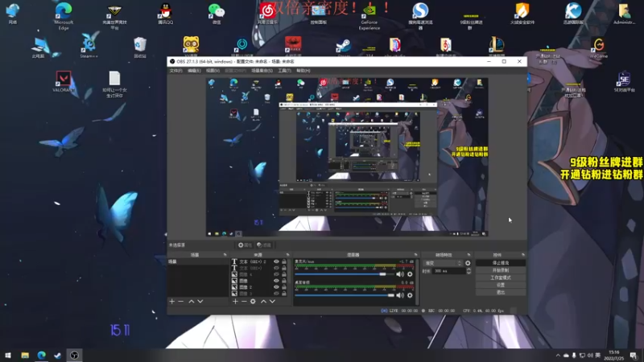This screenshot has height=362, width=644.
Task: Move the selected source up
Action: click(264, 301)
